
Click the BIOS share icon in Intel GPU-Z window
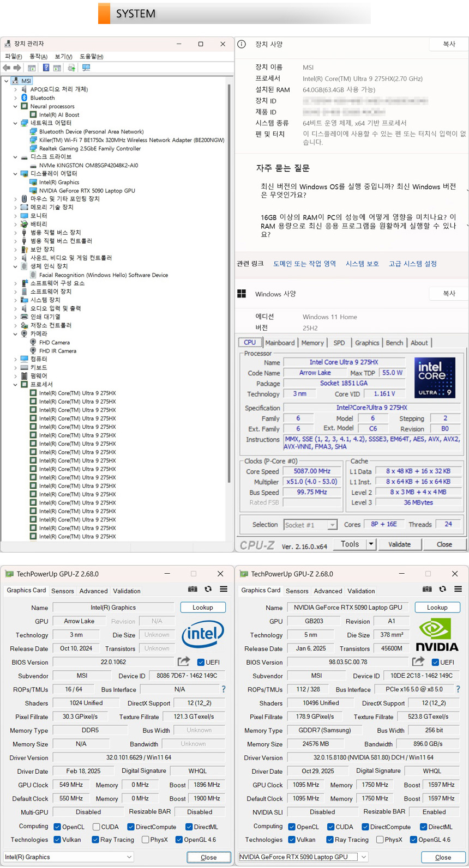[184, 661]
